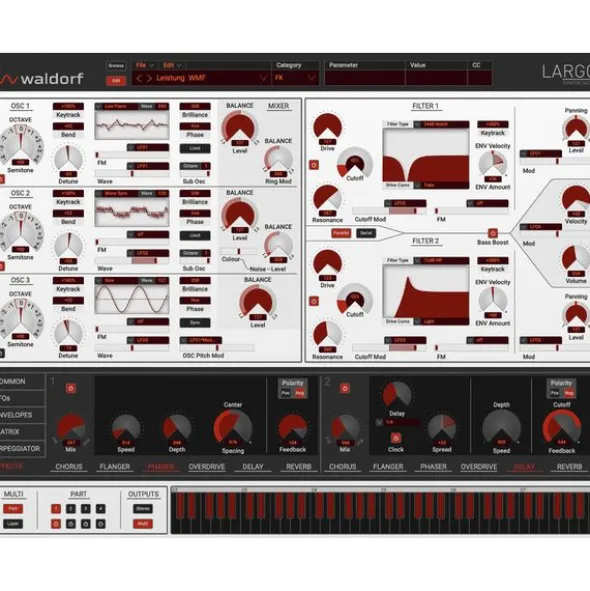Switch effect 2 to Phaser tab

click(433, 467)
